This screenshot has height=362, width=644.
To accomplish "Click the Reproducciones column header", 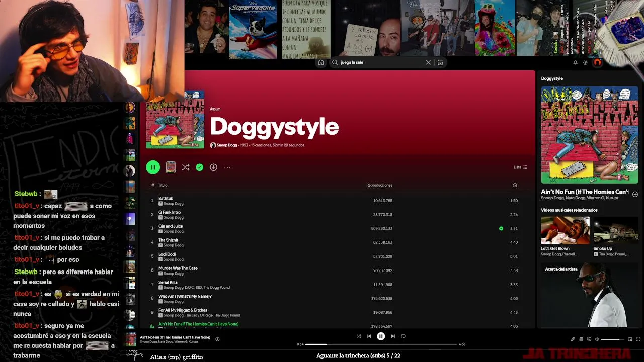I will tap(379, 185).
